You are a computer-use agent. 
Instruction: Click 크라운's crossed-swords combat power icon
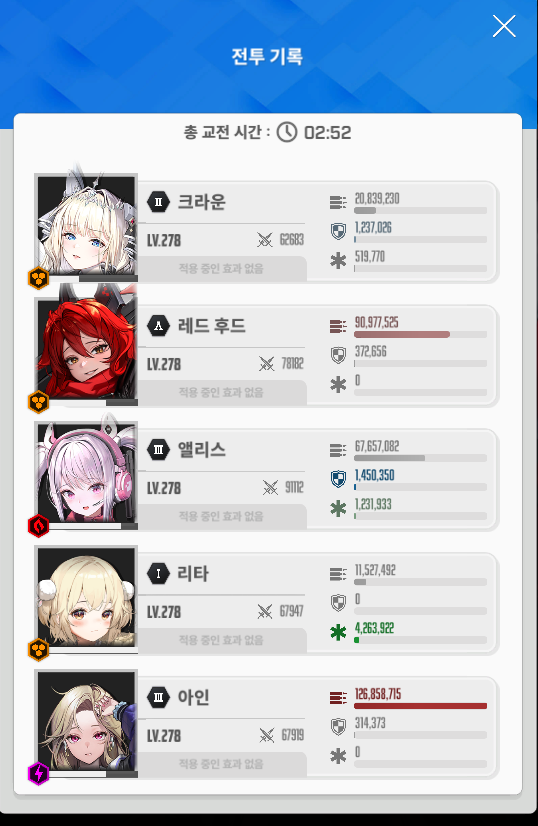265,240
